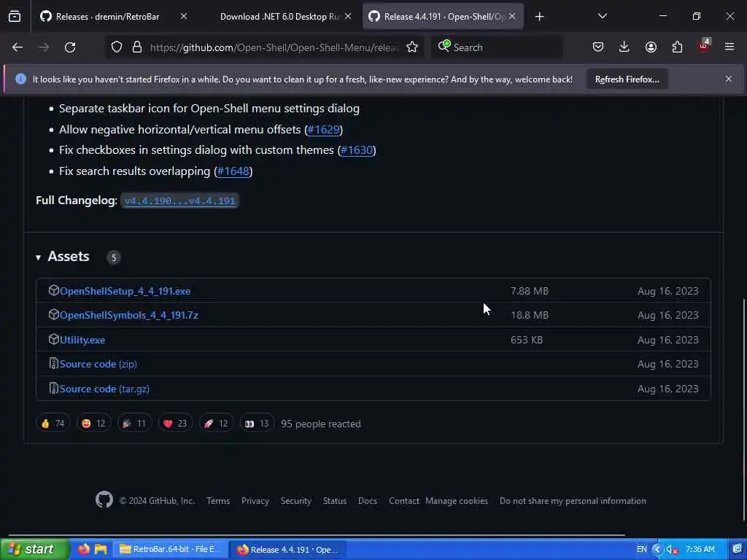The width and height of the screenshot is (747, 560).
Task: Open changelog v4.4.190...v4.4.191 link
Action: coord(179,201)
